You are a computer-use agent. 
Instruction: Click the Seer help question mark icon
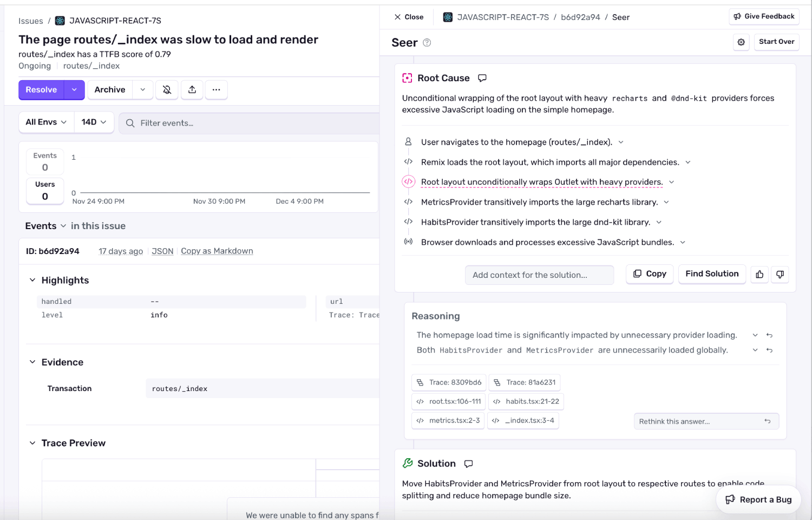tap(427, 42)
